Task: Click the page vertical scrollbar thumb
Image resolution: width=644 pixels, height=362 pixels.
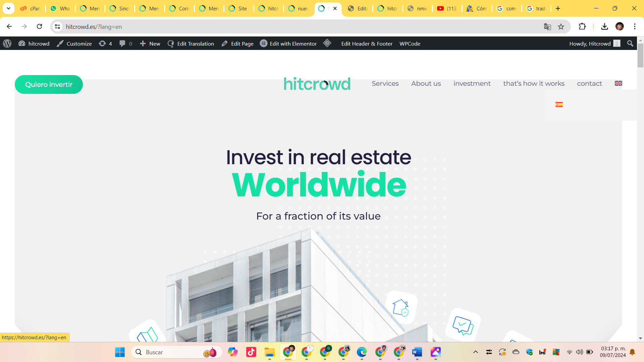Action: tap(640, 55)
